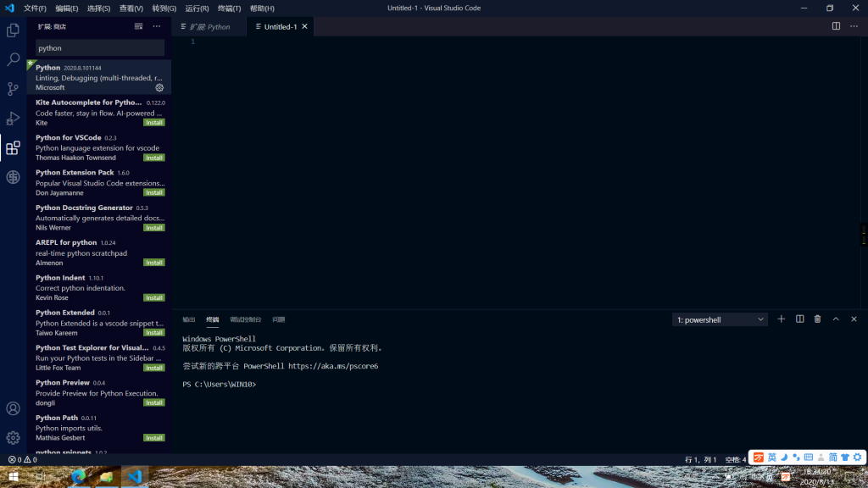Viewport: 868px width, 488px height.
Task: Open the 选择(S) menu
Action: [x=99, y=8]
